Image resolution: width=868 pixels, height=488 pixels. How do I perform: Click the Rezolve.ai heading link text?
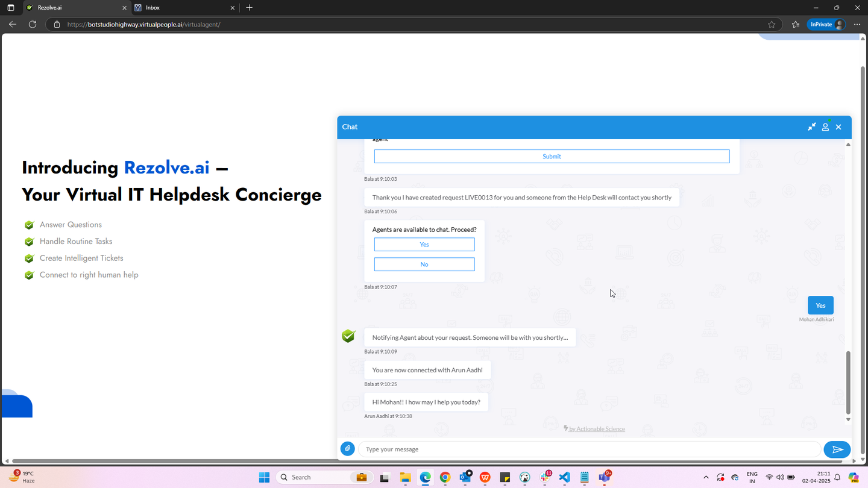click(166, 167)
